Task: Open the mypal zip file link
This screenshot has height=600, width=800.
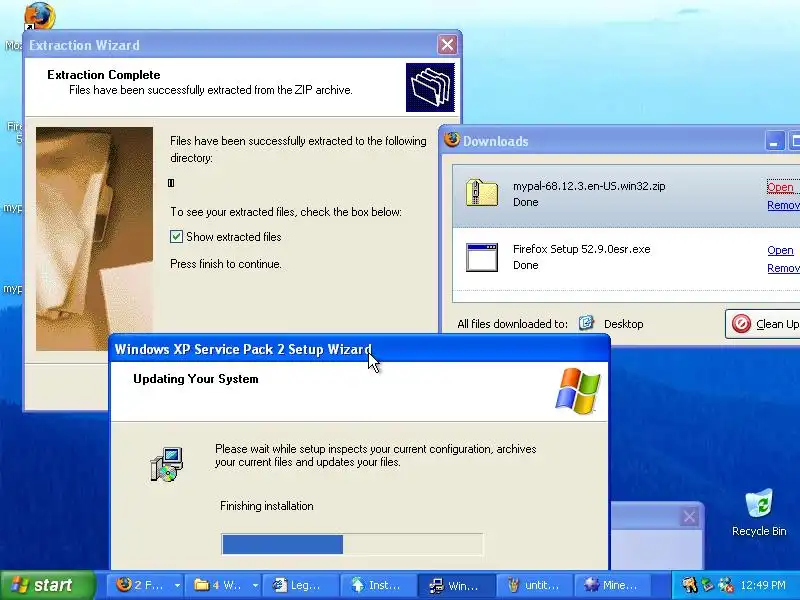Action: tap(780, 187)
